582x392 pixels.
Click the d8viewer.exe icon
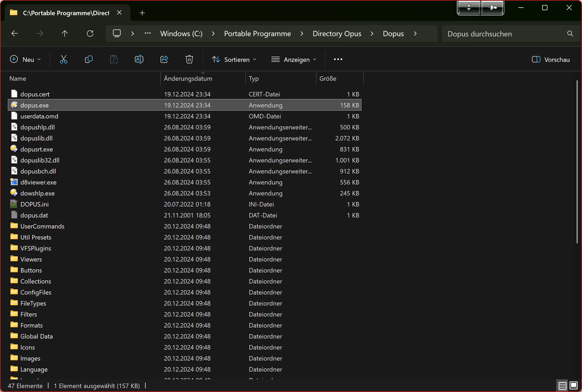[14, 182]
